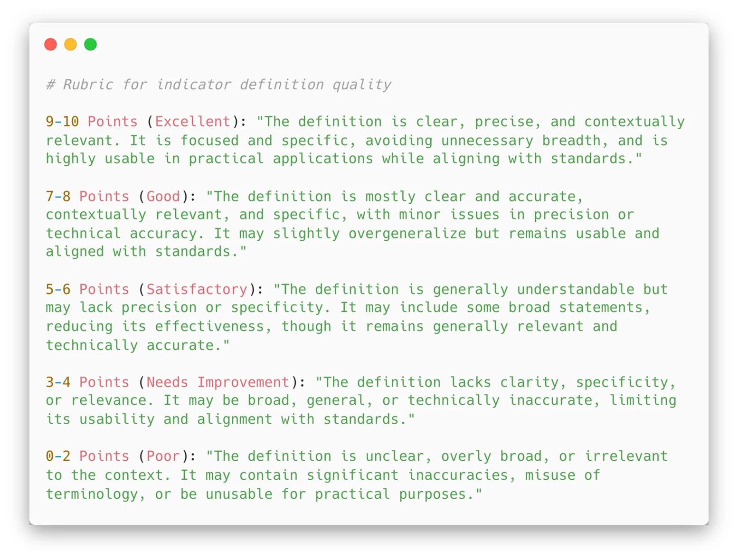Click the '5-6' score range
This screenshot has height=560, width=738.
pyautogui.click(x=58, y=289)
